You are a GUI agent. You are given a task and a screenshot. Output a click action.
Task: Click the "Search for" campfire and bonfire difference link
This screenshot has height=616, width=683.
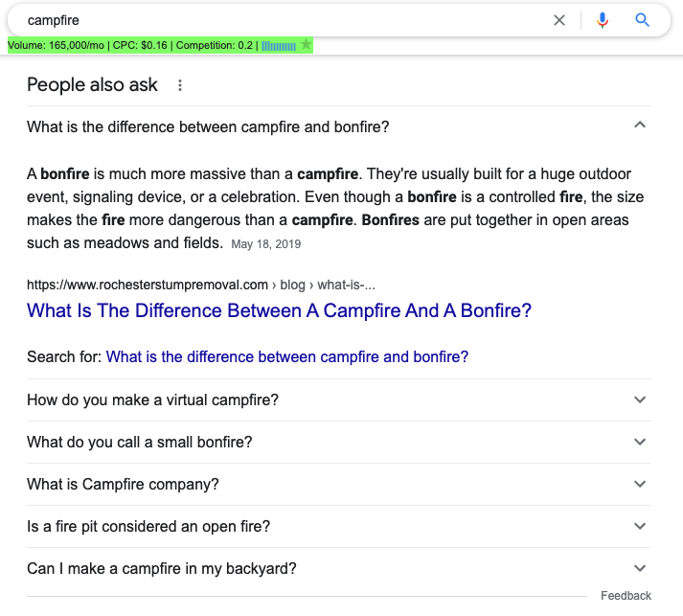(x=286, y=356)
